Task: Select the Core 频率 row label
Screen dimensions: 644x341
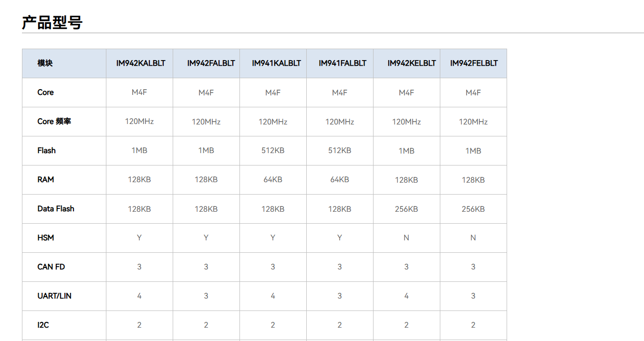Action: (x=54, y=122)
